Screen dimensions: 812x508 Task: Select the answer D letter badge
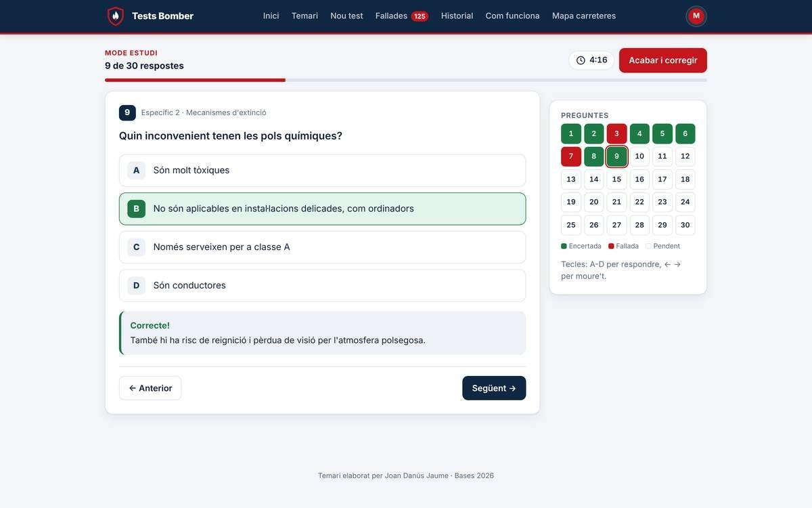pos(136,286)
